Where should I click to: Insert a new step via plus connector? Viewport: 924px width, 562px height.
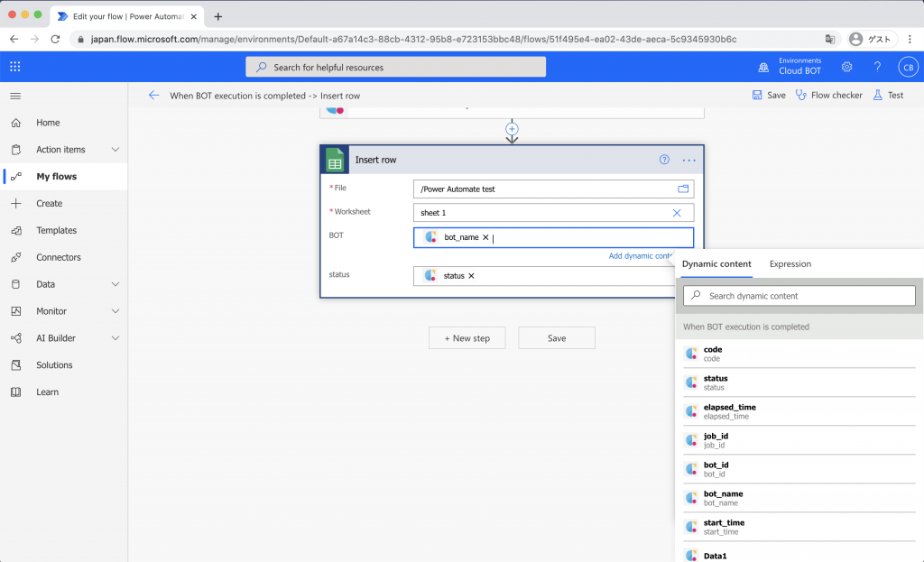pos(512,129)
